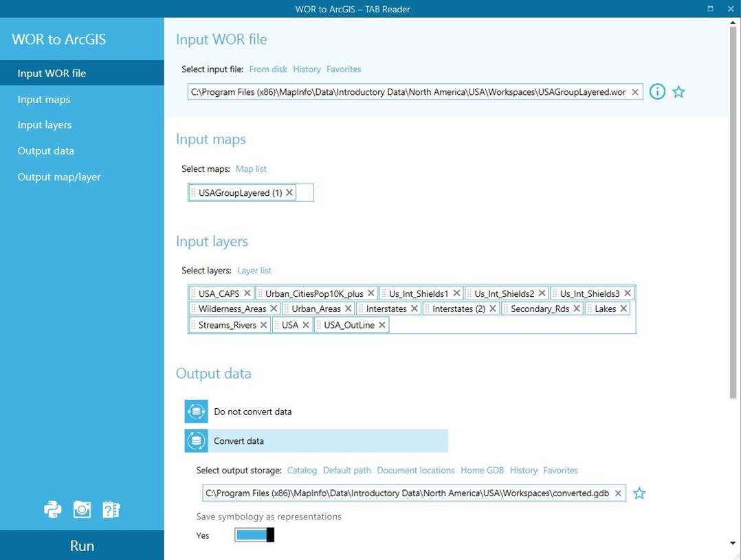Close the WOR to ArcGIS window
The height and width of the screenshot is (560, 741).
coord(731,8)
